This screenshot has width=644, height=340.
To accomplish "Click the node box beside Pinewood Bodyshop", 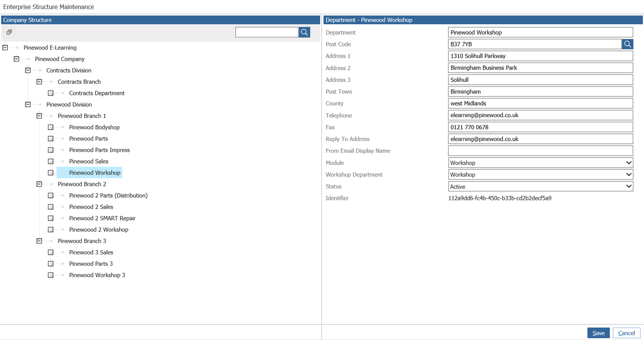I will 50,127.
